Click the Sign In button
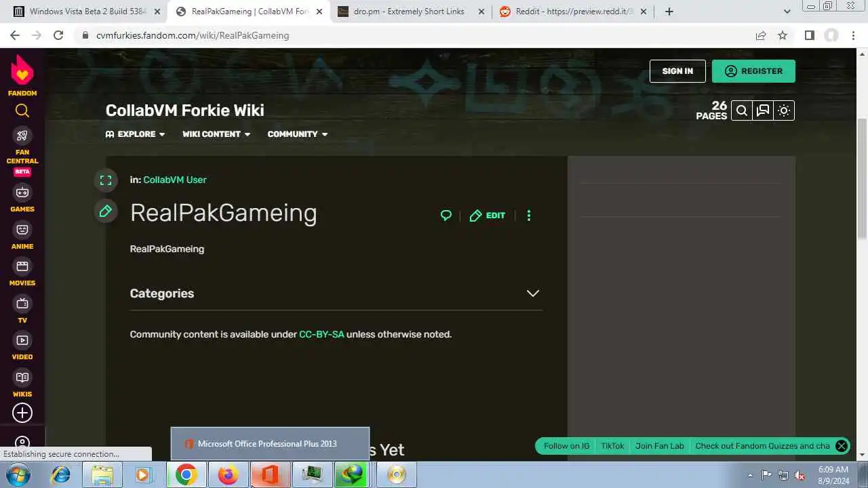Viewport: 868px width, 488px height. [x=677, y=71]
